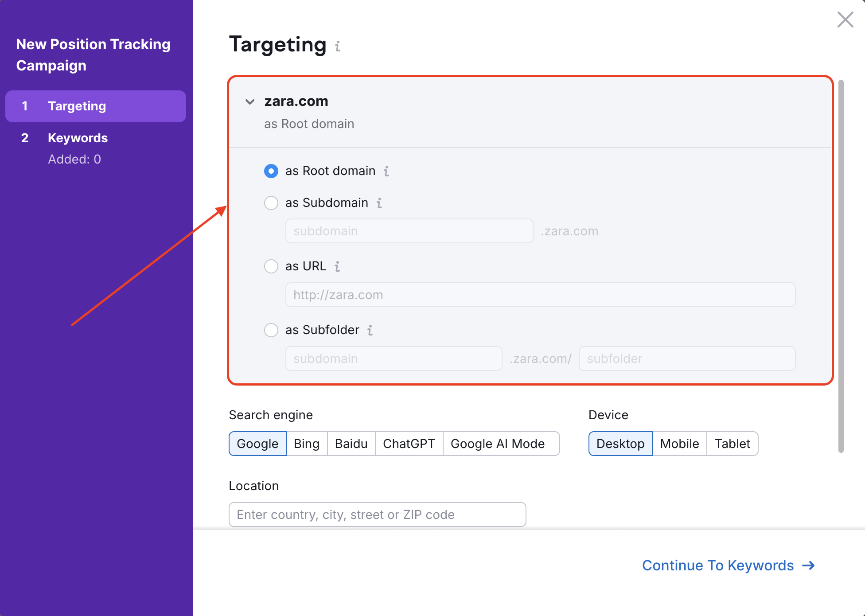Click the info icon beside as Root domain
The width and height of the screenshot is (865, 616).
(x=386, y=172)
